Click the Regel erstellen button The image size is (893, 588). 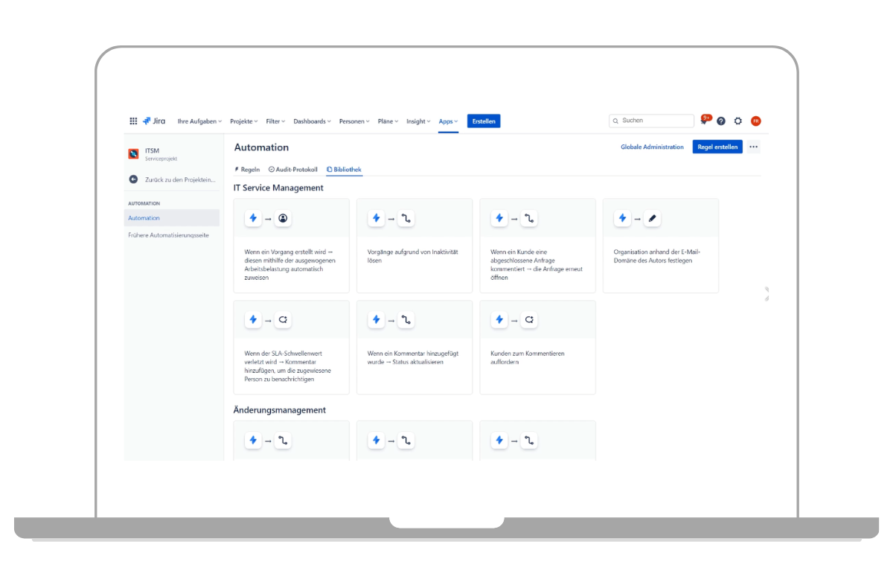coord(717,147)
